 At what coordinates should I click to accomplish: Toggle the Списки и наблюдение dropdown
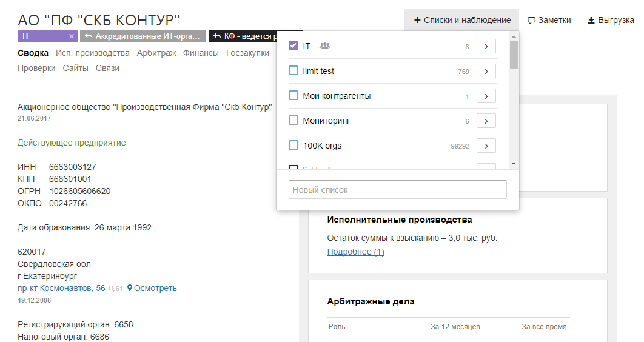coord(462,20)
